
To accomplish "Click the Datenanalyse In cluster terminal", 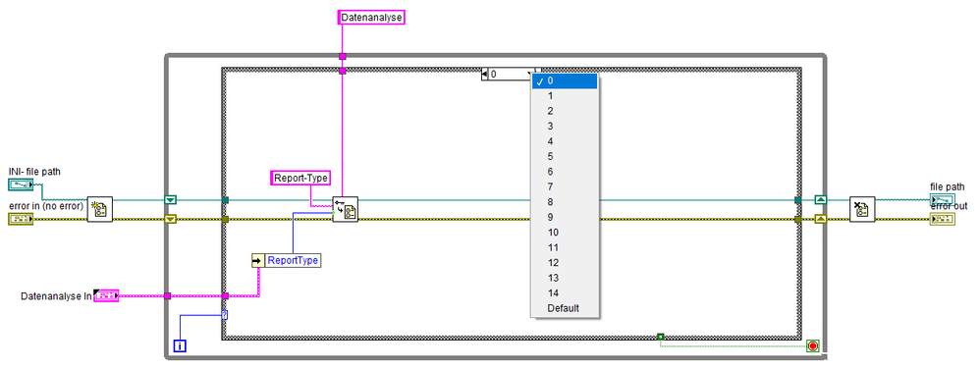I will click(106, 295).
